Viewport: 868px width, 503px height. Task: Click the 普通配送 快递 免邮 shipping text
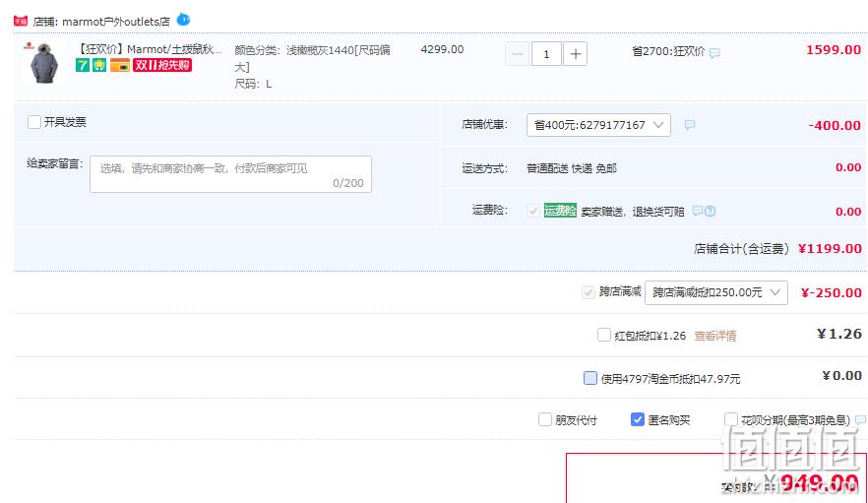click(x=571, y=168)
